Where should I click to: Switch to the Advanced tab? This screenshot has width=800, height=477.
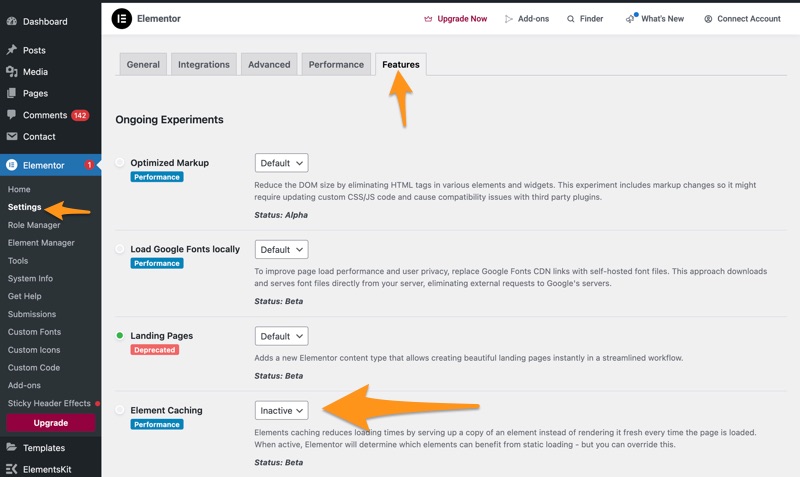click(x=269, y=64)
